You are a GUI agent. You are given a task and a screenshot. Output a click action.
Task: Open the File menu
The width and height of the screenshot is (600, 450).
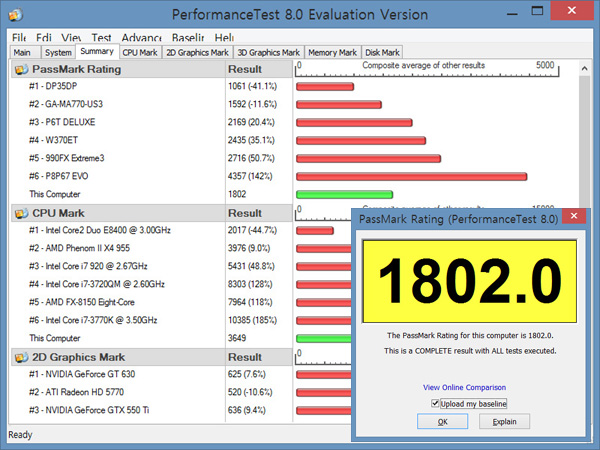pyautogui.click(x=19, y=38)
